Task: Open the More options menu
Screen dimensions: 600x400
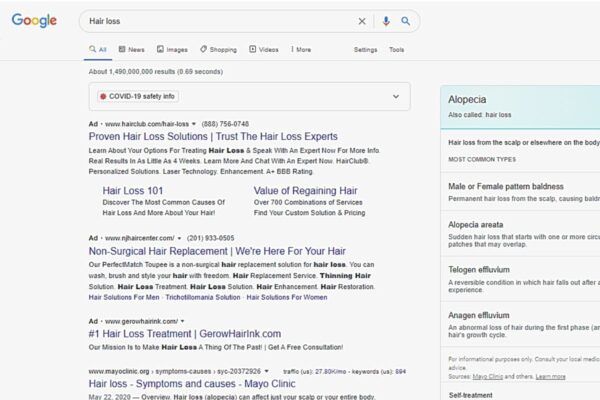Action: [x=301, y=49]
